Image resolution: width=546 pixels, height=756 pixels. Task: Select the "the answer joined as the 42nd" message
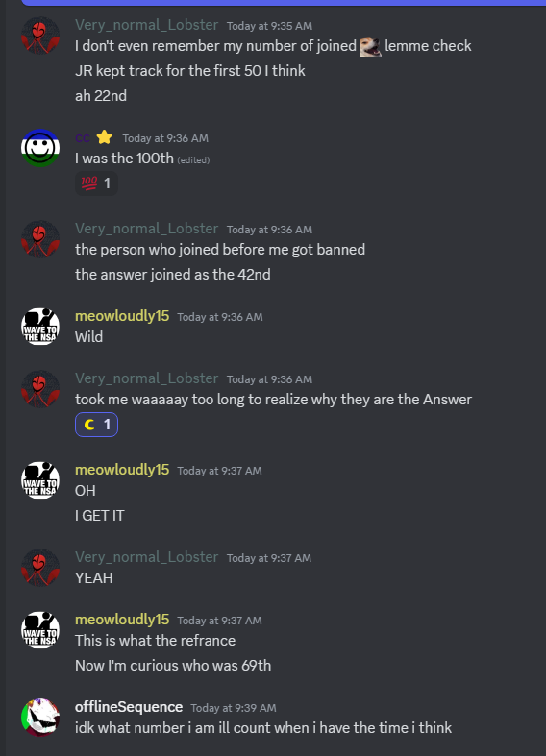[x=173, y=275]
